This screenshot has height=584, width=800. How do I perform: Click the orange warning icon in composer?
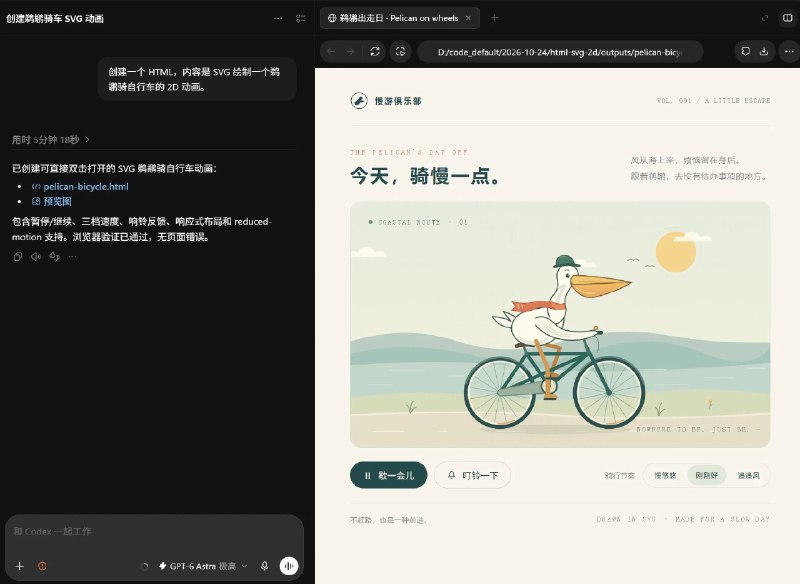pos(42,566)
